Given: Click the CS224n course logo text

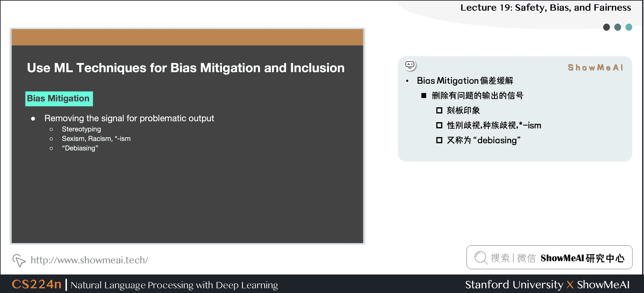Looking at the screenshot, I should [37, 284].
